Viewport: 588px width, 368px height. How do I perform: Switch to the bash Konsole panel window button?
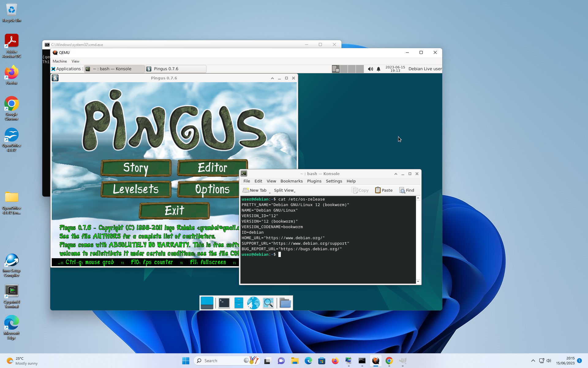click(x=115, y=69)
